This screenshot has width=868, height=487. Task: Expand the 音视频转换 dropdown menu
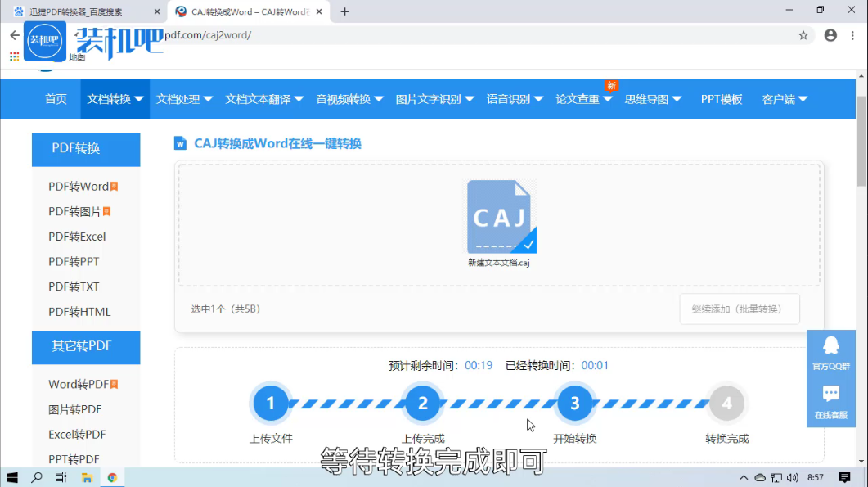[x=349, y=99]
